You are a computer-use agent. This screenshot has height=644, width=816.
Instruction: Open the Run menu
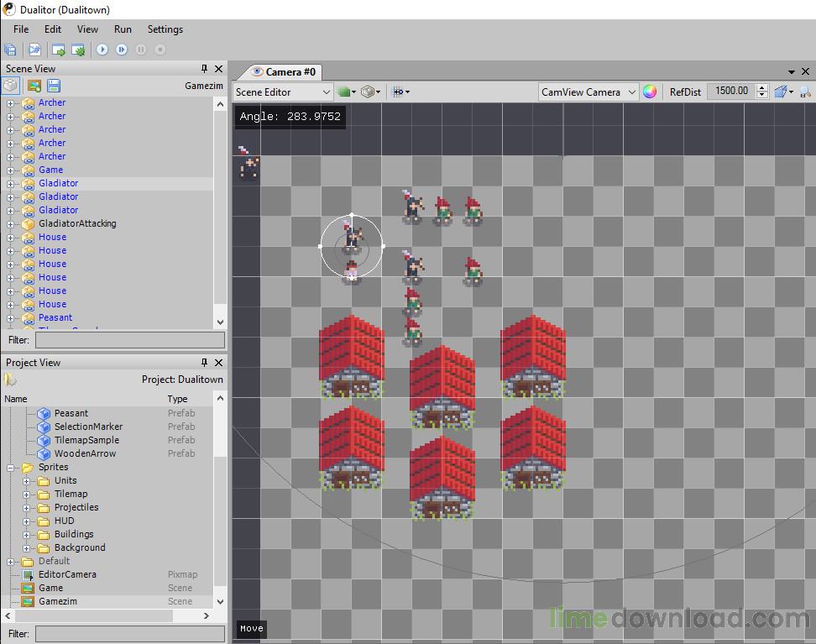click(x=123, y=29)
